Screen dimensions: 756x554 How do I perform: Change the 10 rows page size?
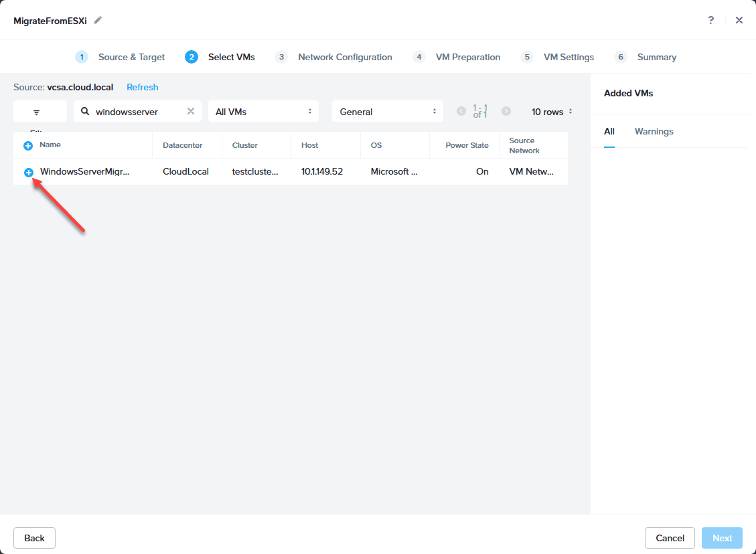coord(552,112)
